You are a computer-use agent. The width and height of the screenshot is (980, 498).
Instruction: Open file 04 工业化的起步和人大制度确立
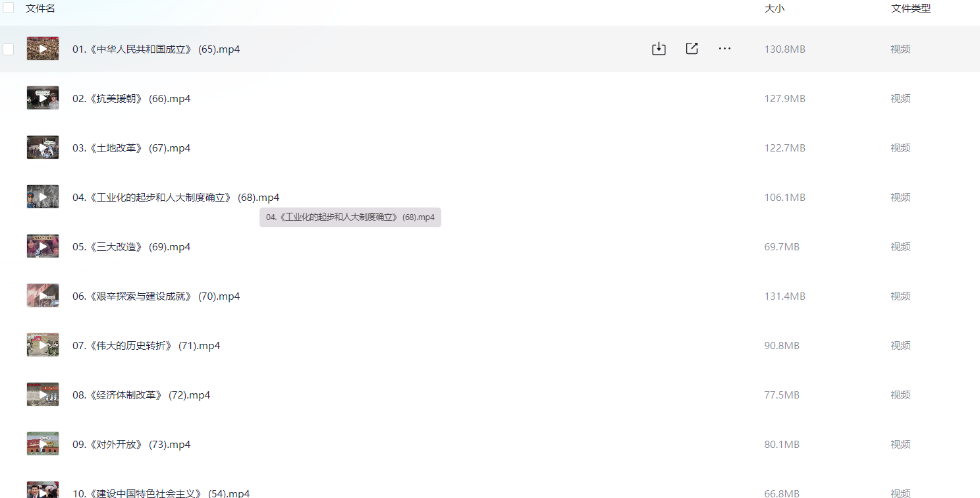175,198
